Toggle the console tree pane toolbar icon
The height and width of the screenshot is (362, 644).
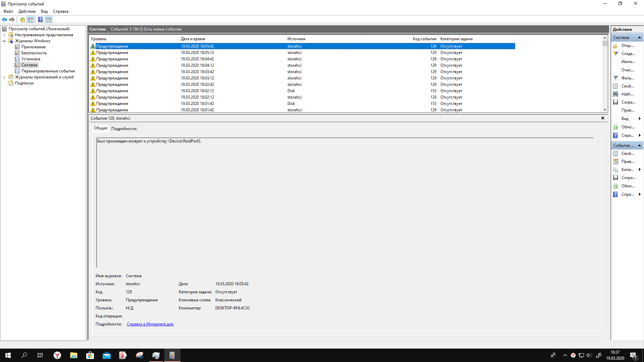pos(30,19)
